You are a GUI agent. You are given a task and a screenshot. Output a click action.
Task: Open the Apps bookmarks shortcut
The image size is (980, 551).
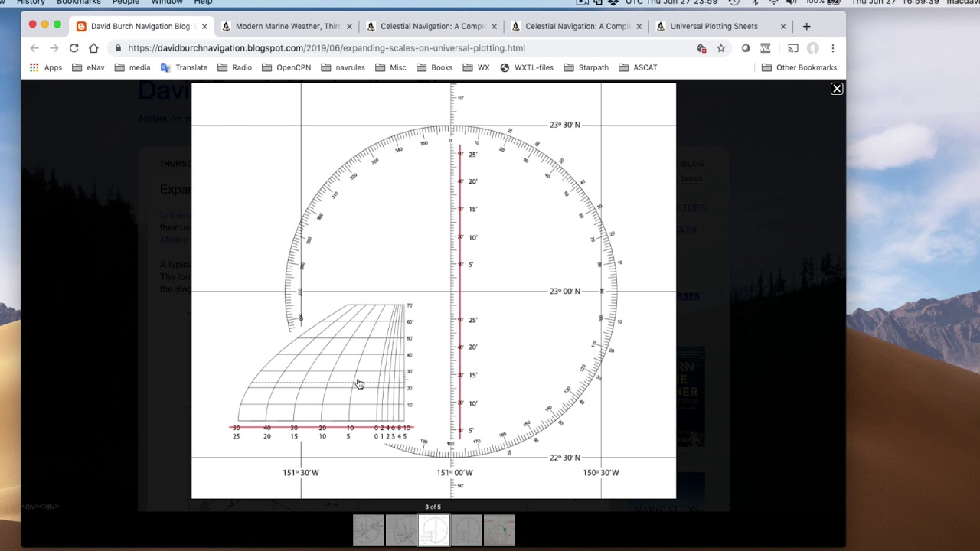tap(46, 67)
